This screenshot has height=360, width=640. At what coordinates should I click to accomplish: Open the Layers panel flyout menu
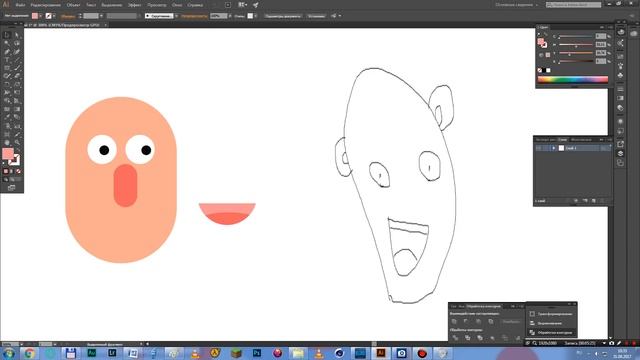609,140
